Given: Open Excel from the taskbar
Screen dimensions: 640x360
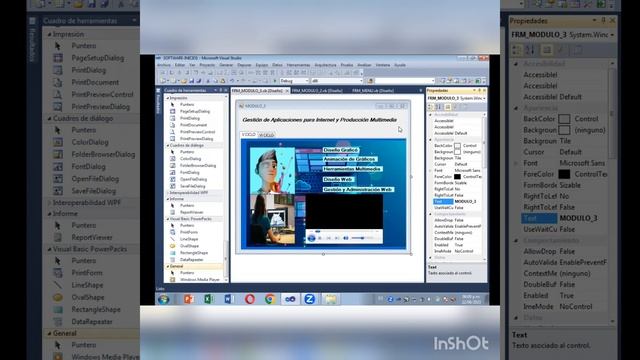Looking at the screenshot, I should click(209, 299).
